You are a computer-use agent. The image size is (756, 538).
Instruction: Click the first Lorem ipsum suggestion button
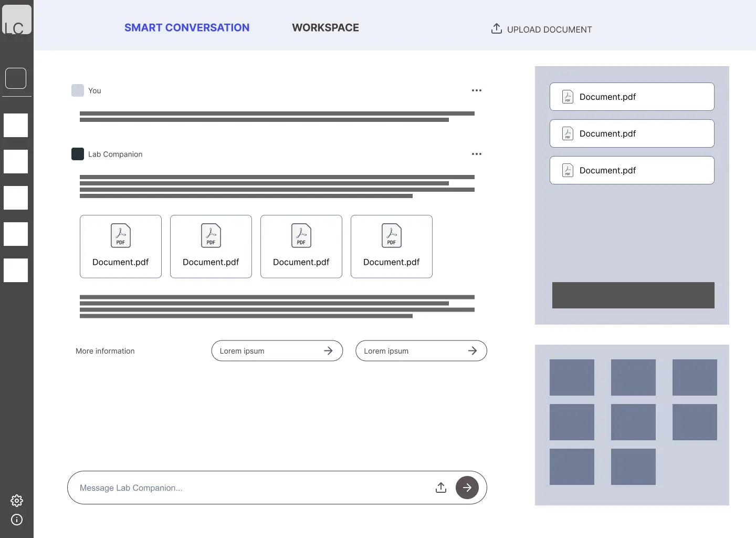(x=277, y=351)
